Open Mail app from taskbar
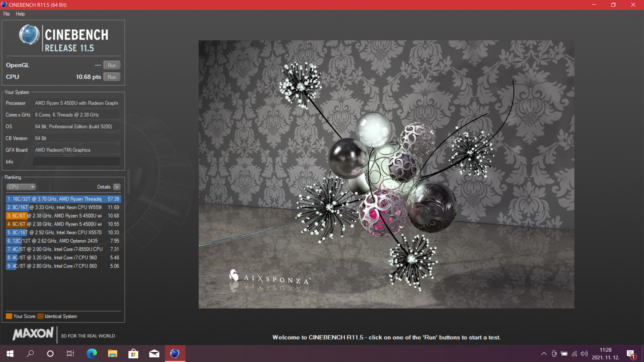Viewport: 644px width, 362px height. click(154, 354)
